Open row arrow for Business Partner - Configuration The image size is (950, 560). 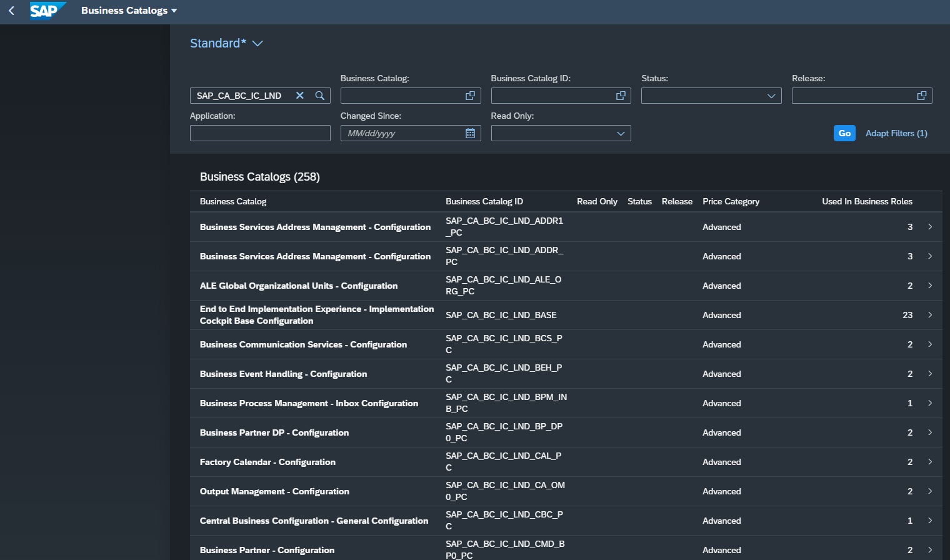[x=930, y=550]
